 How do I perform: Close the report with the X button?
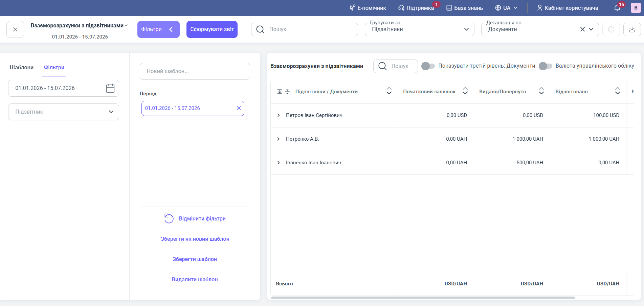15,29
